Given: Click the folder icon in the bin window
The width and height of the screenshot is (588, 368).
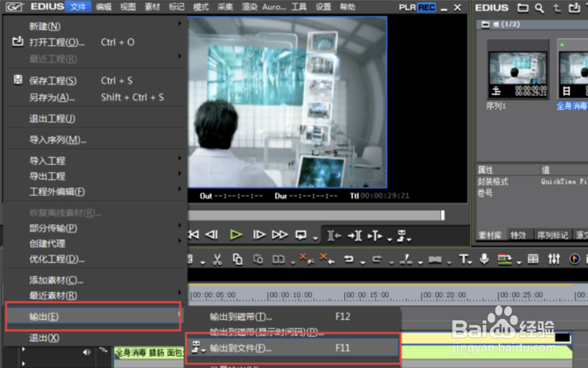Looking at the screenshot, I should (x=523, y=8).
